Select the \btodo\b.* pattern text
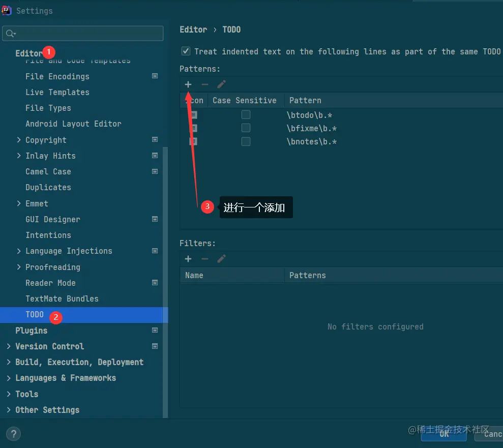 pos(309,115)
